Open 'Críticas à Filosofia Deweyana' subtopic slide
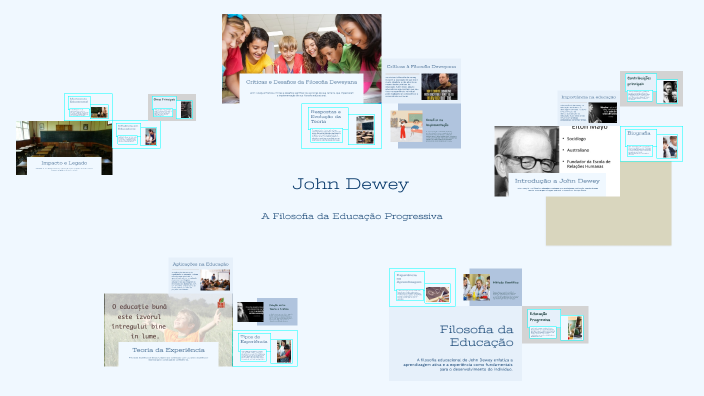 coord(421,81)
